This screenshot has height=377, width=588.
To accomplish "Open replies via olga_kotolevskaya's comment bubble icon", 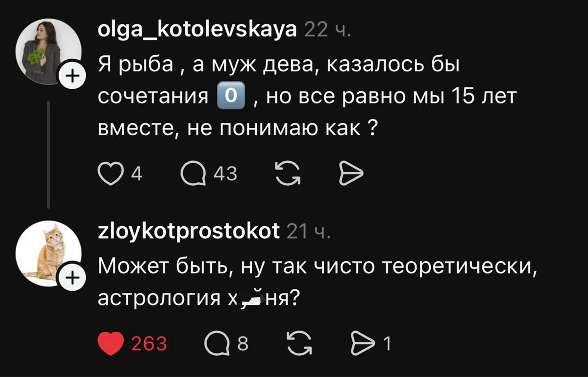I will [193, 175].
